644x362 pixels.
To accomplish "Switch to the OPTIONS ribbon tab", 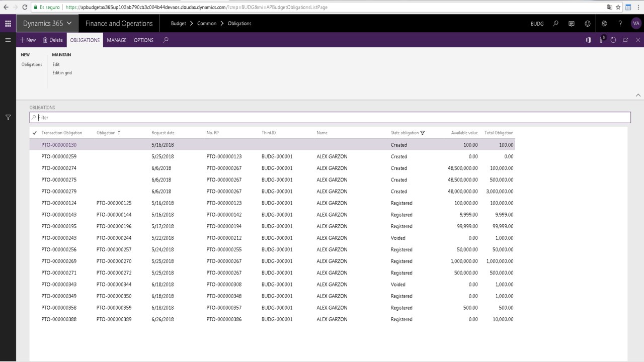I will point(143,40).
